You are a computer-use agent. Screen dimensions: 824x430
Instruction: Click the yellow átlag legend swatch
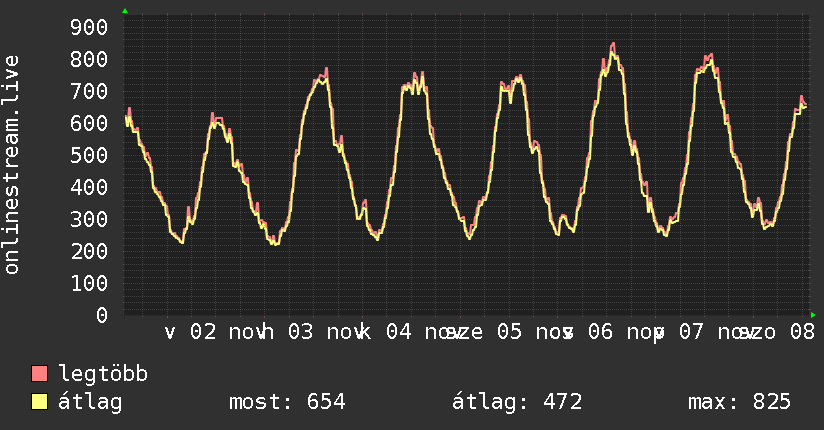[39, 401]
